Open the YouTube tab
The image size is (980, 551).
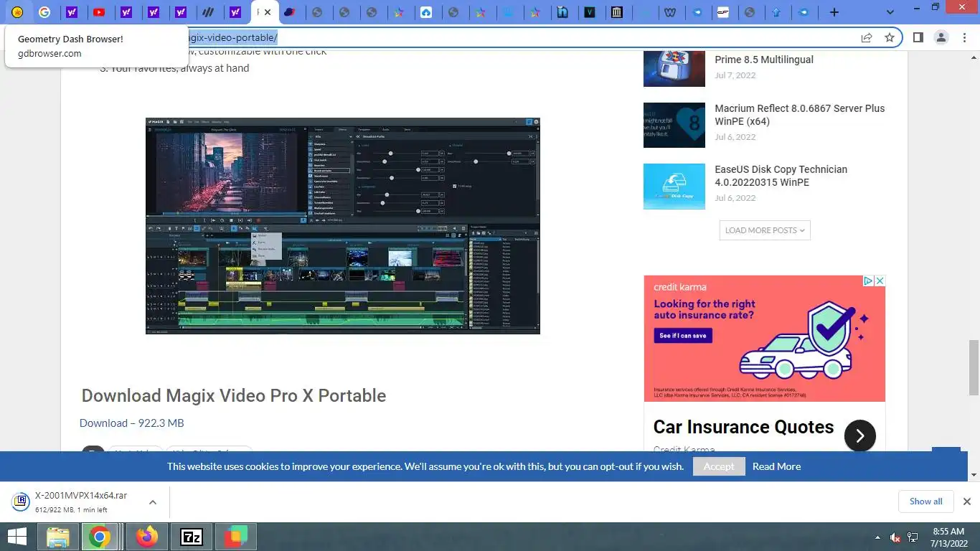(99, 12)
